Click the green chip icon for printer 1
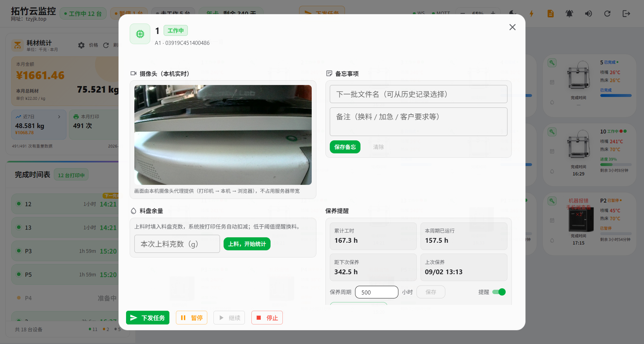This screenshot has width=644, height=344. pyautogui.click(x=140, y=34)
